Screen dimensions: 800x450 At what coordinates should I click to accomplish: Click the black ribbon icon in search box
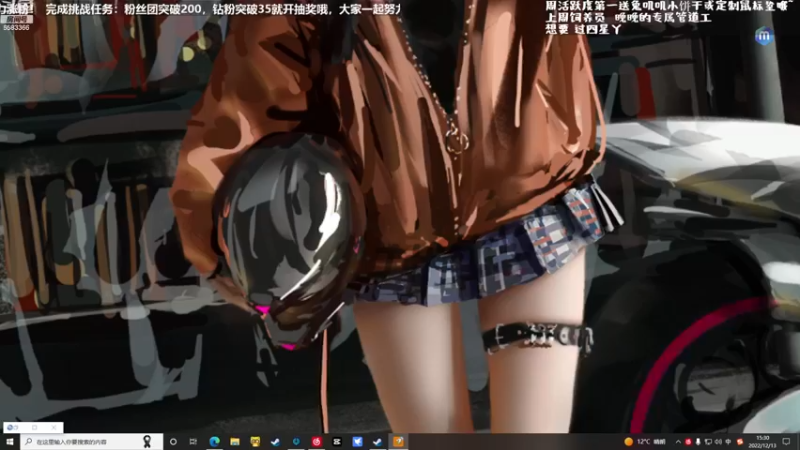(147, 442)
